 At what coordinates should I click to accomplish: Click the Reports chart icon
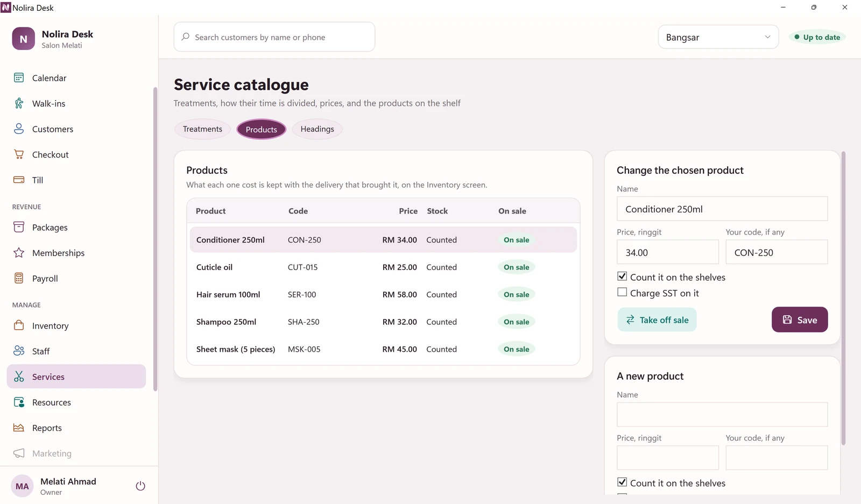[x=19, y=428]
